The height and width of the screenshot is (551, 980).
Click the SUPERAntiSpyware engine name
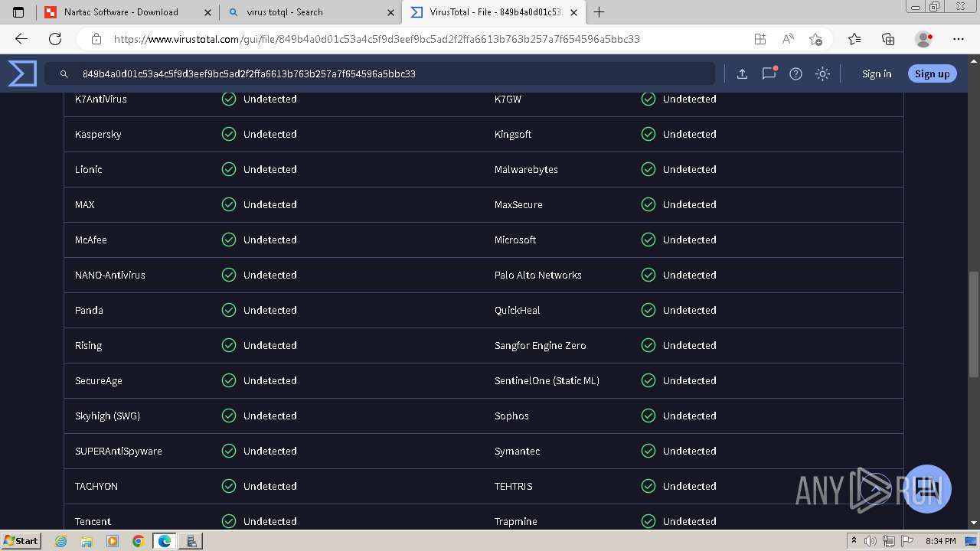point(119,451)
